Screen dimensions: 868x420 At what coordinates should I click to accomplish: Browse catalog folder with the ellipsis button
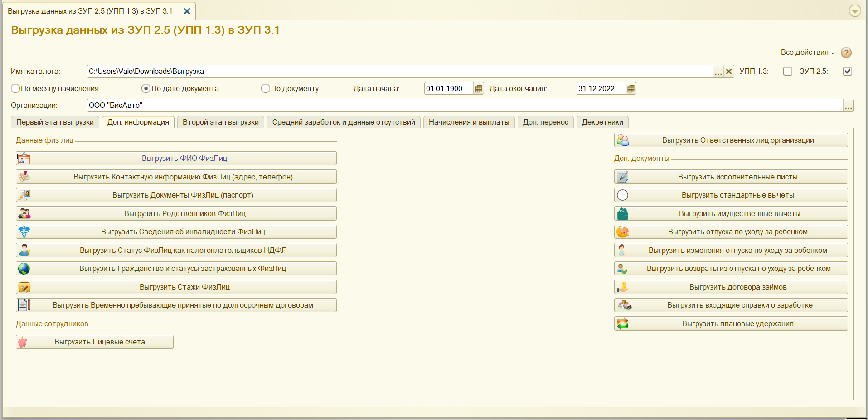(x=718, y=72)
